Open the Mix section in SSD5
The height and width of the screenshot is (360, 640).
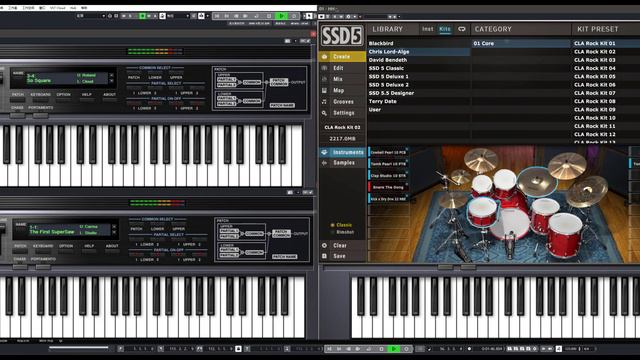342,79
